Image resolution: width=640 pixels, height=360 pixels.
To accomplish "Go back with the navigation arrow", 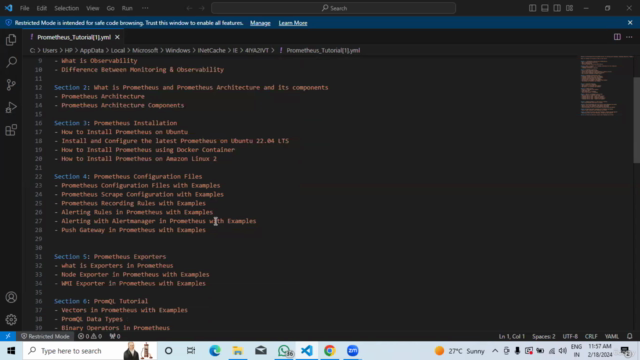I will [x=189, y=8].
